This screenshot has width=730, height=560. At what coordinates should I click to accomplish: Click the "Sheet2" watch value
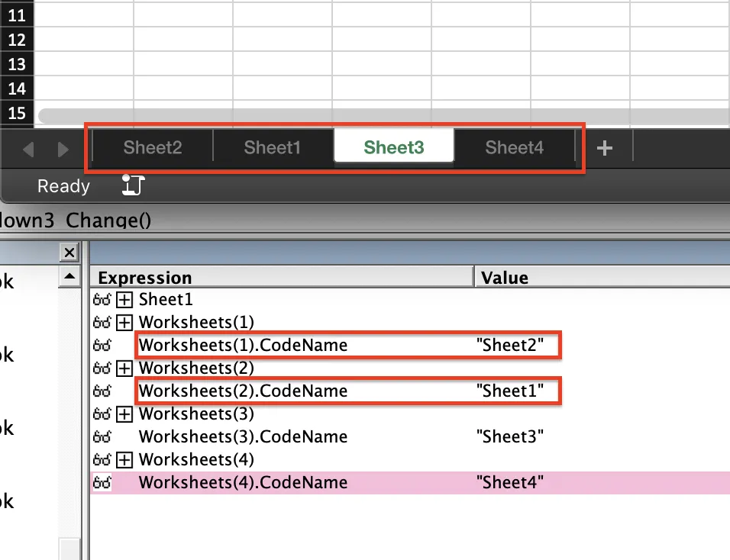tap(510, 345)
